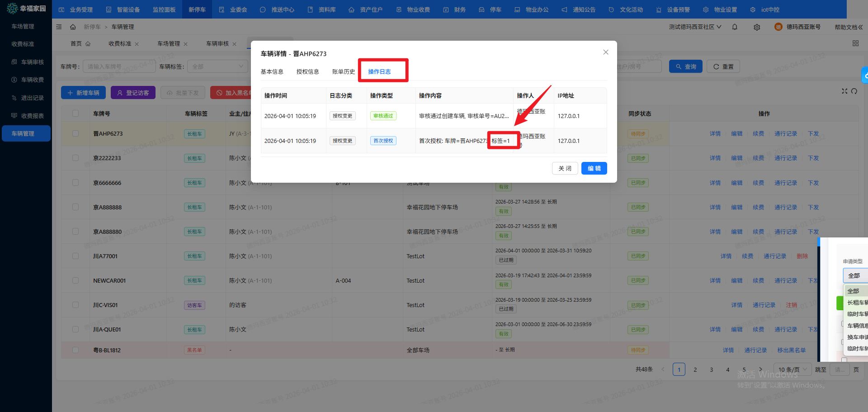Collapse sidebar with hamburger menu icon

tap(59, 27)
